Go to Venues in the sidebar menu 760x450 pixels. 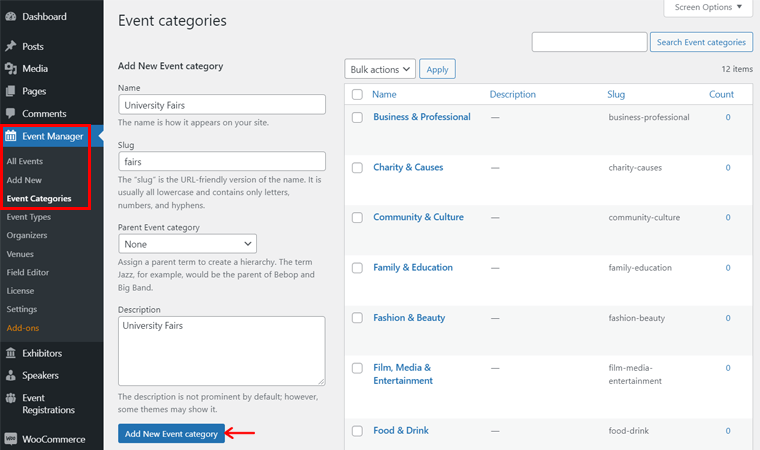(21, 254)
